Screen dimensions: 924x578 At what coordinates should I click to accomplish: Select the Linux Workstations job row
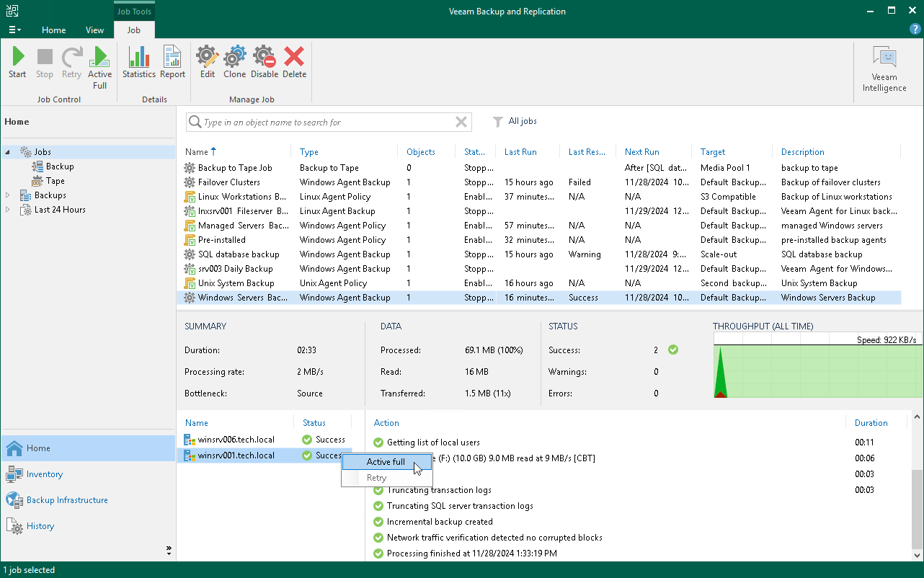click(x=539, y=197)
